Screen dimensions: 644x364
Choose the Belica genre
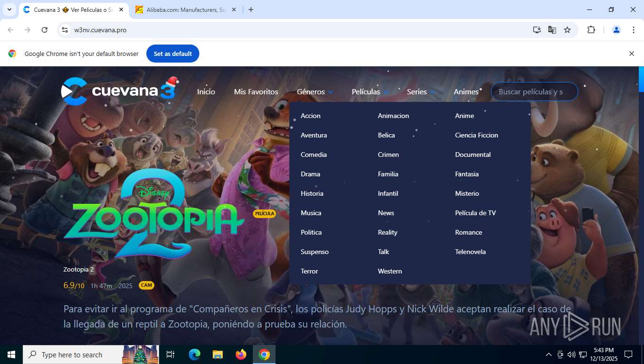(386, 135)
